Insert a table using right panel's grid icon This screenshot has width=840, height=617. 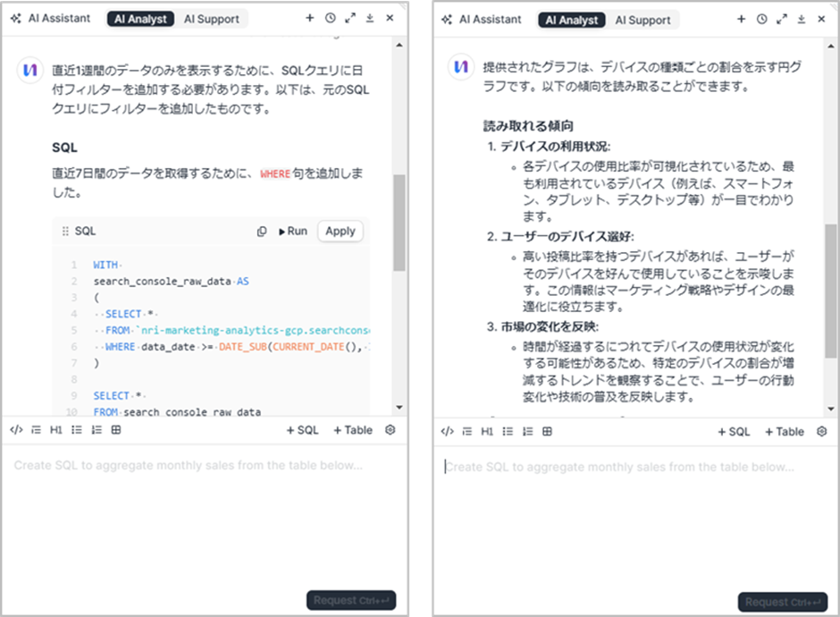(547, 431)
